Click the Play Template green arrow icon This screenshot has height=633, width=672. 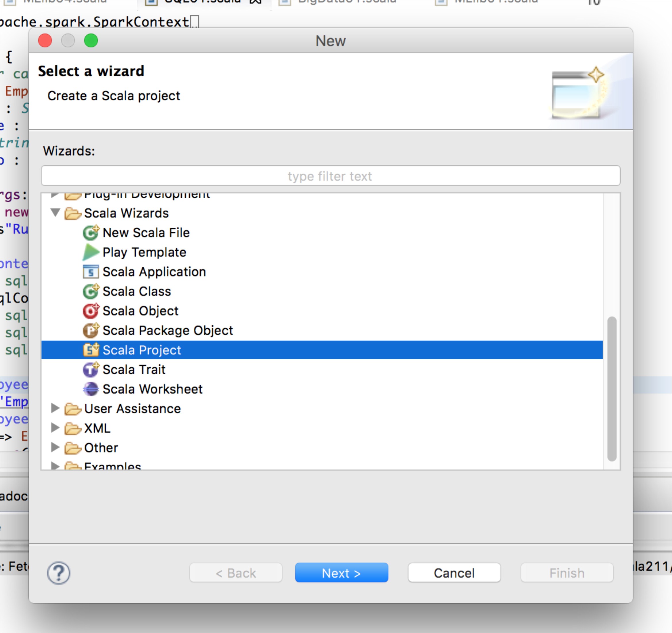tap(91, 252)
